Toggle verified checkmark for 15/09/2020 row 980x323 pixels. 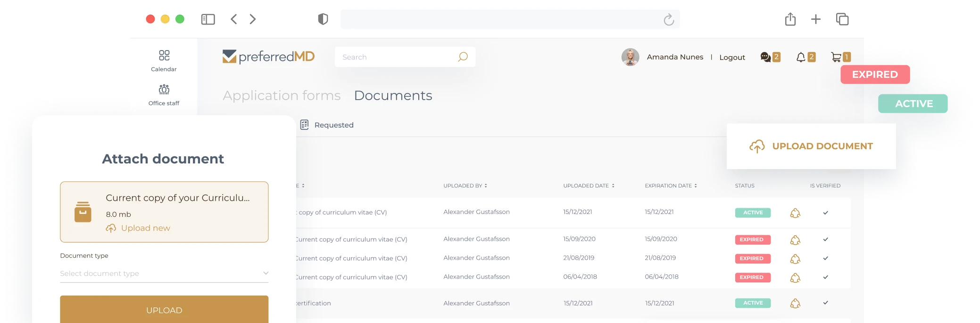825,239
